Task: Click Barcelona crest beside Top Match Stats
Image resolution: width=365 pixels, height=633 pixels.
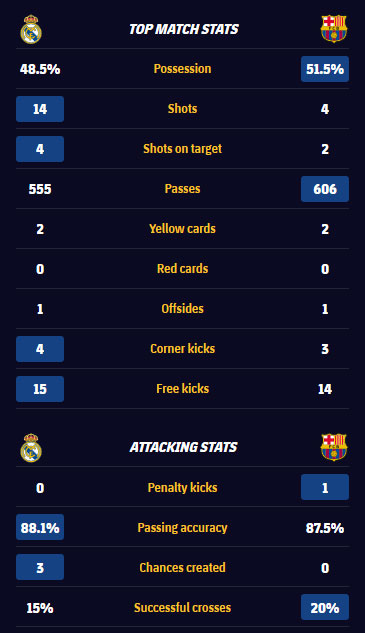Action: pyautogui.click(x=334, y=29)
